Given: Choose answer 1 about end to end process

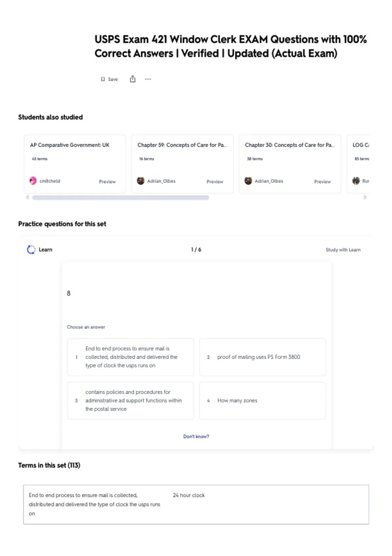Looking at the screenshot, I should pos(130,357).
